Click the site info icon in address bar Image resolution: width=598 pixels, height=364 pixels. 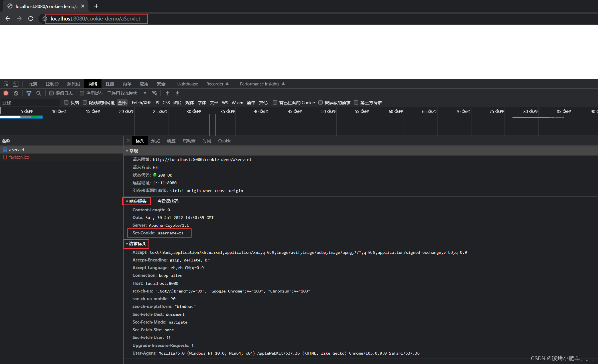[x=45, y=19]
